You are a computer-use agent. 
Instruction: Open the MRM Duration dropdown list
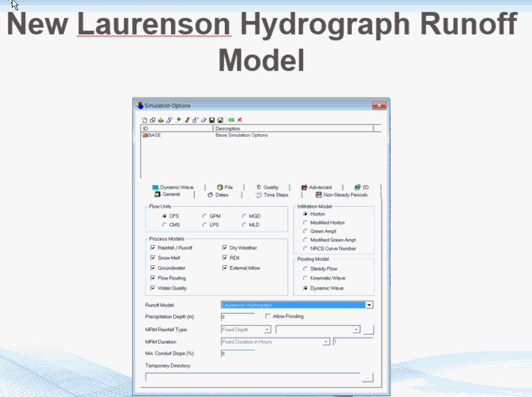click(x=327, y=341)
